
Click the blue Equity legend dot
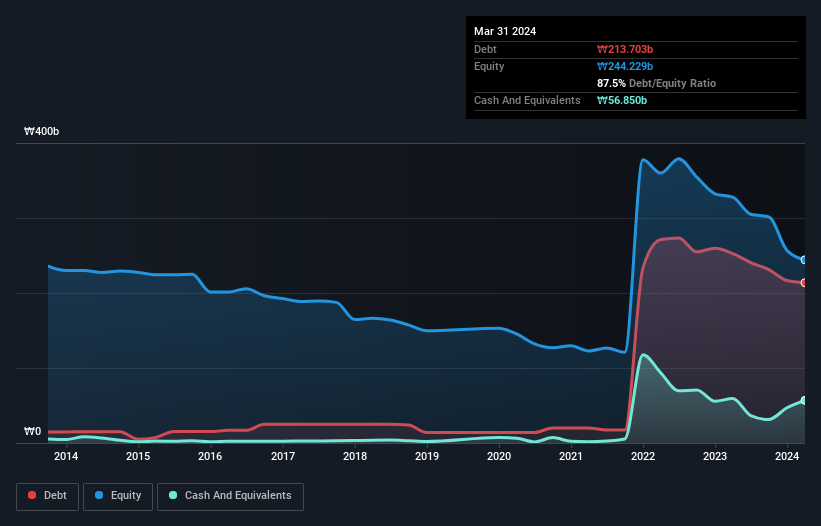tap(99, 495)
